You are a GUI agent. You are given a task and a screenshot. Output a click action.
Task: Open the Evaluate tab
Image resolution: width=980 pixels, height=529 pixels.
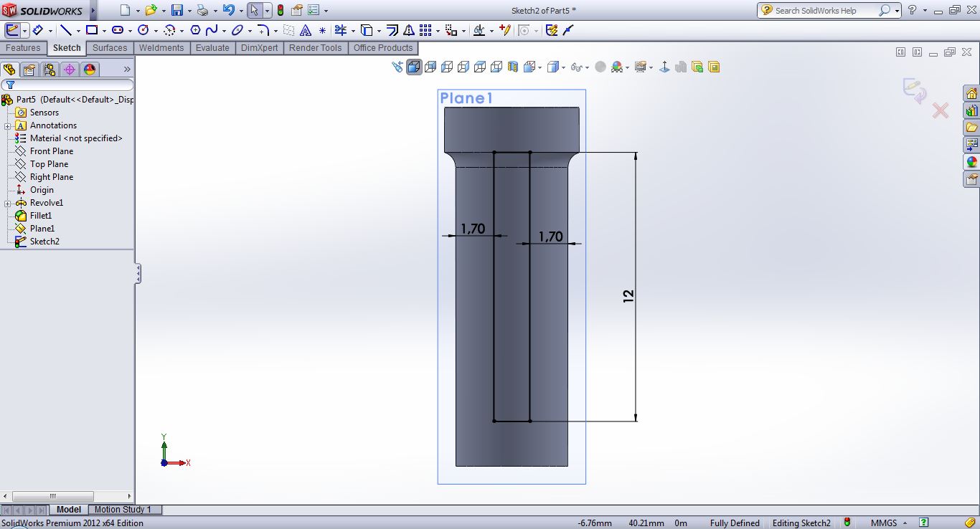tap(212, 48)
